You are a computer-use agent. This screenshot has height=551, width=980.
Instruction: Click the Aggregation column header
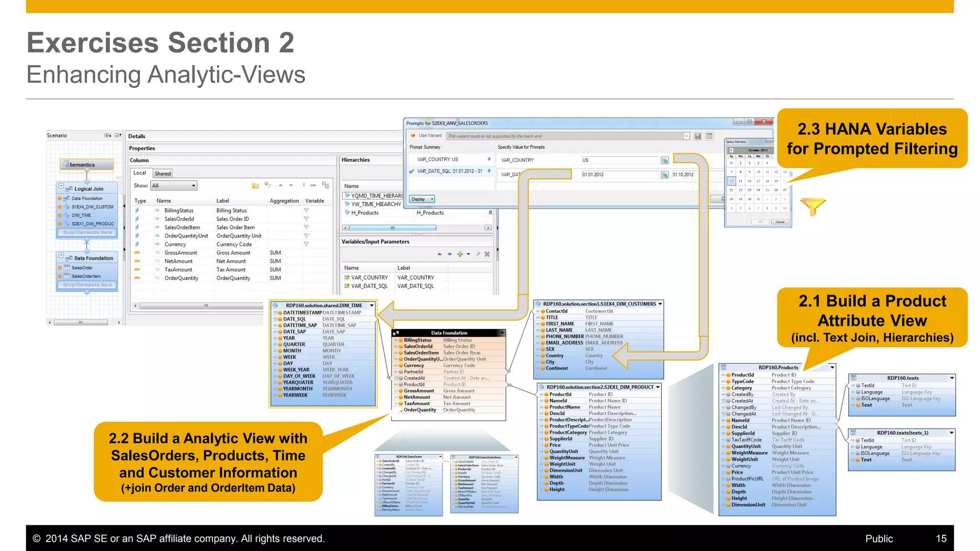click(x=284, y=201)
